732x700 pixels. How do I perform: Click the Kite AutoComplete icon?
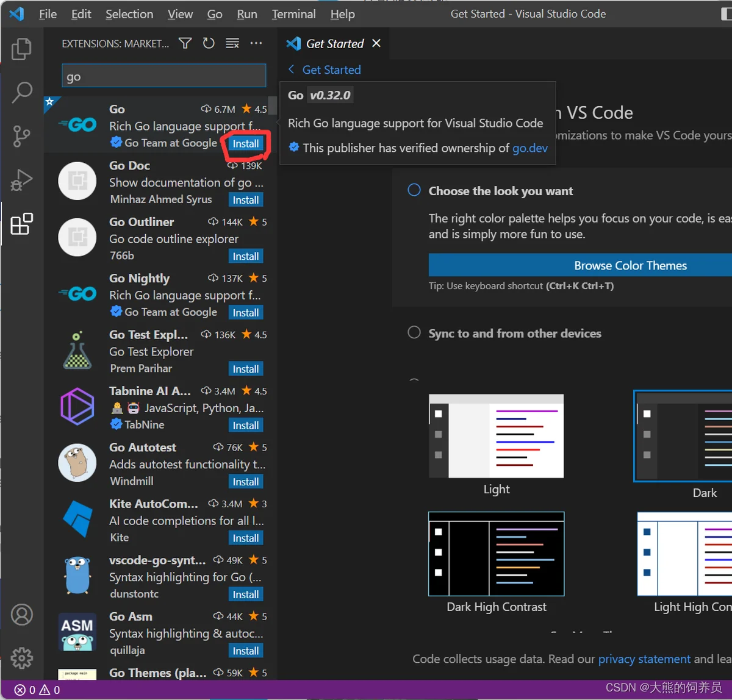pyautogui.click(x=77, y=519)
